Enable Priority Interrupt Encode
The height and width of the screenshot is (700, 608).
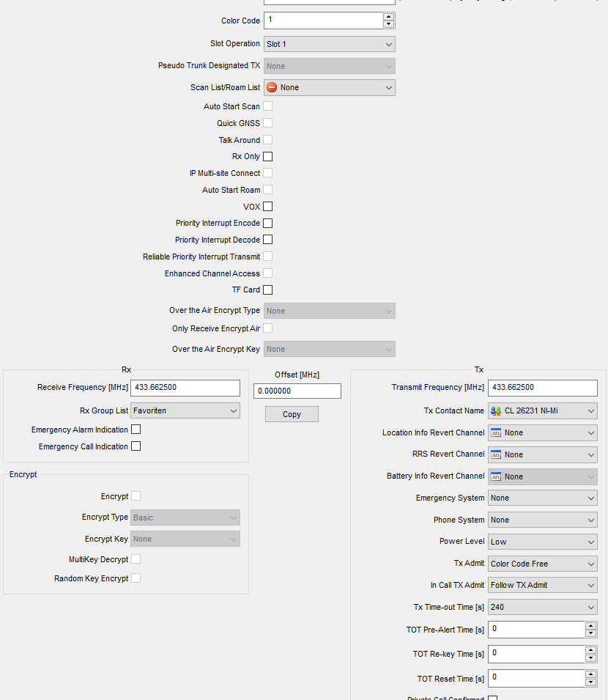click(x=268, y=223)
